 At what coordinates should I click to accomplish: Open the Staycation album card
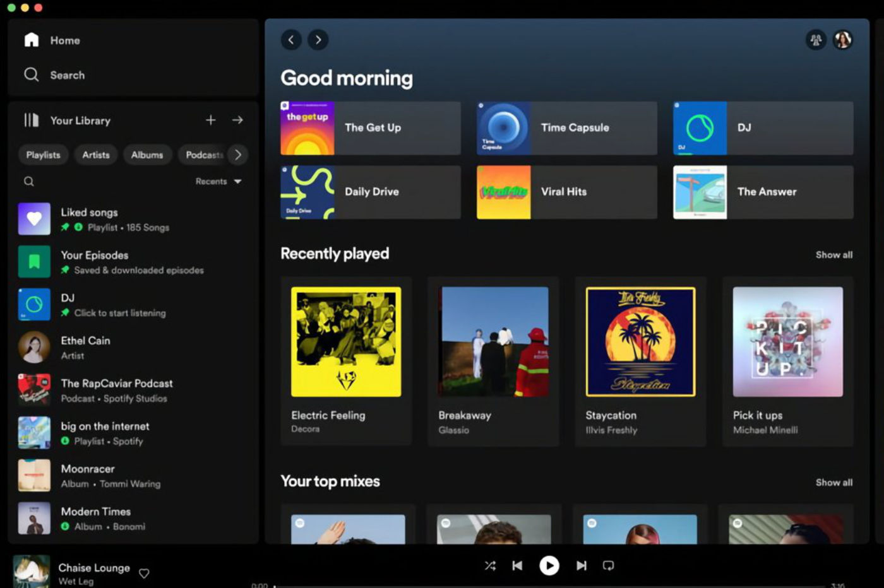[x=640, y=362]
